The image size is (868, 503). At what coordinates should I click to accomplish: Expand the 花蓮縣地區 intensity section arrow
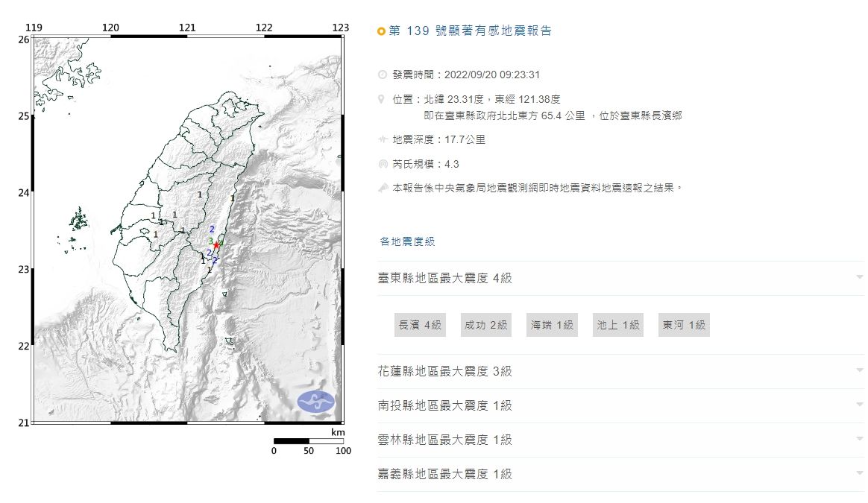[x=860, y=371]
